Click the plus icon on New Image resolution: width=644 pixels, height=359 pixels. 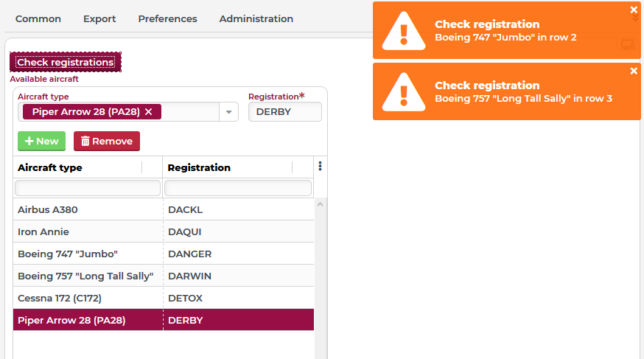click(29, 141)
